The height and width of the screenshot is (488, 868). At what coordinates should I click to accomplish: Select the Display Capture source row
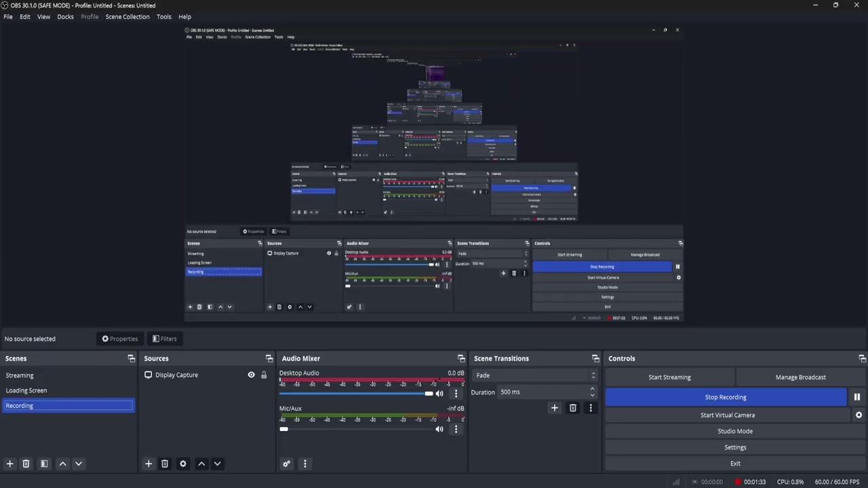(x=206, y=375)
